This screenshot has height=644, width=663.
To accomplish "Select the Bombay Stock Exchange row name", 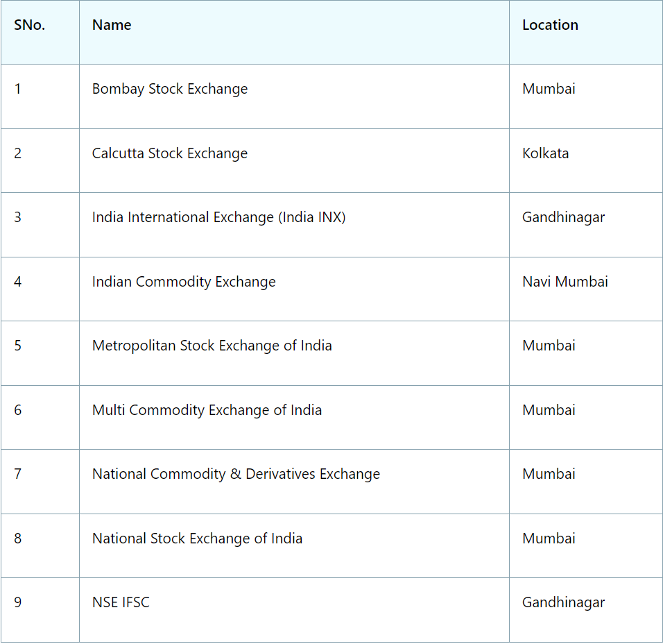I will point(169,89).
